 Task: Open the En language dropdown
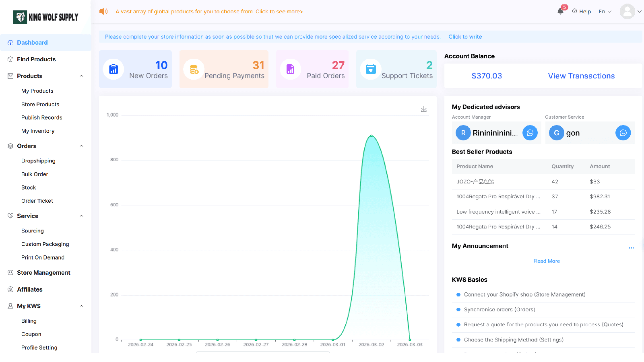pyautogui.click(x=605, y=11)
